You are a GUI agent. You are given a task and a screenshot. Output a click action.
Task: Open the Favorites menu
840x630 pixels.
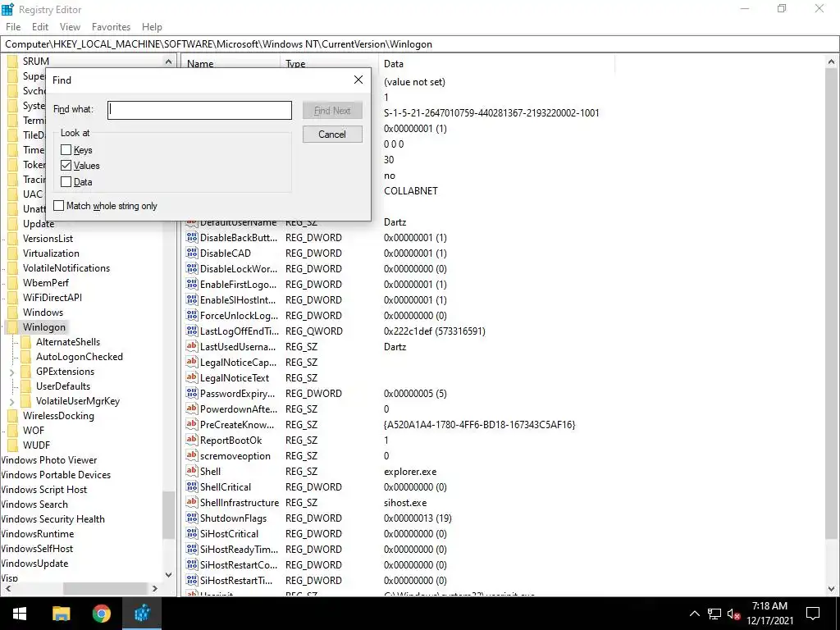click(111, 27)
